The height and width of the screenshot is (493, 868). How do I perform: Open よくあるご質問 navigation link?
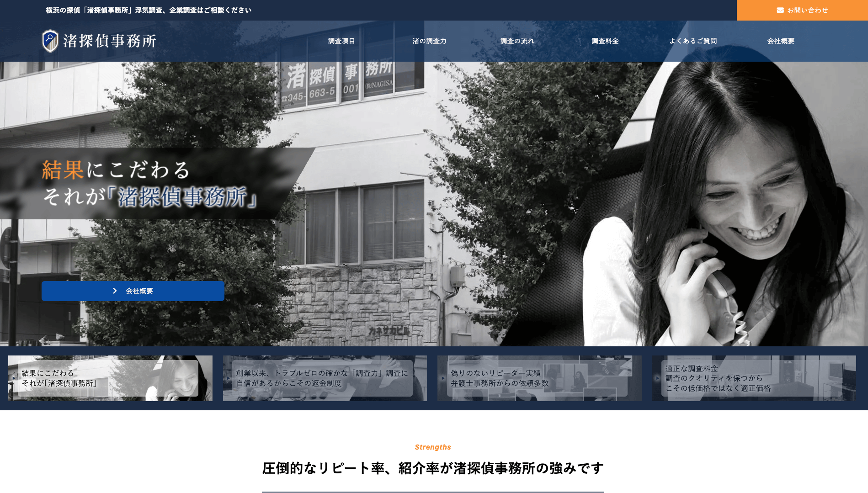click(x=693, y=41)
